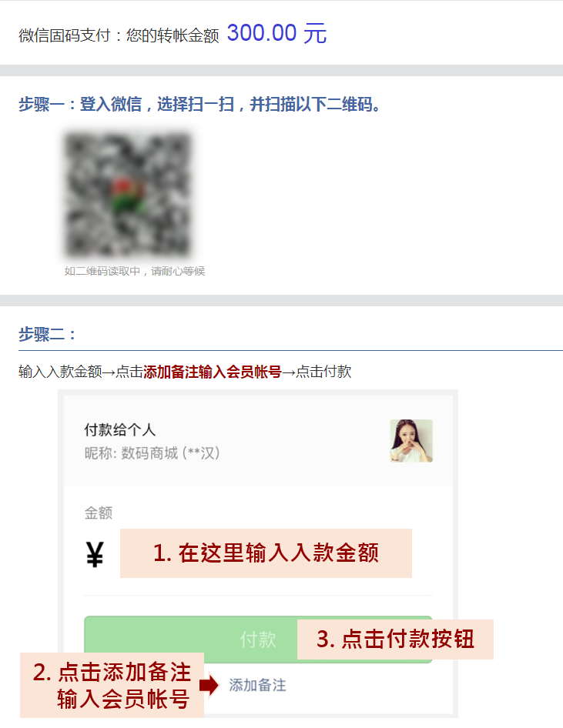The width and height of the screenshot is (563, 728).
Task: Click the 点击付款 instruction text
Action: [x=323, y=372]
